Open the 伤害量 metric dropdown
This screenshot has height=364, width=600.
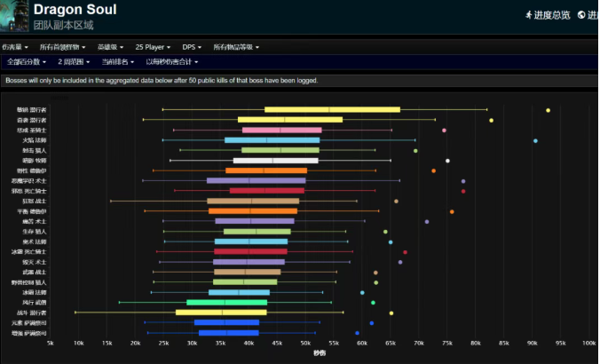click(15, 46)
